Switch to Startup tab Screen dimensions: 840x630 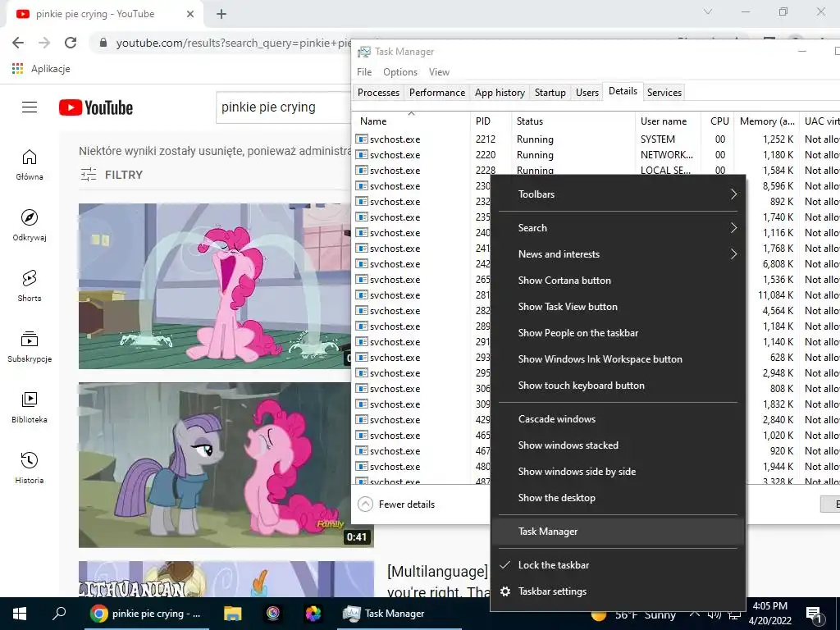pyautogui.click(x=550, y=93)
